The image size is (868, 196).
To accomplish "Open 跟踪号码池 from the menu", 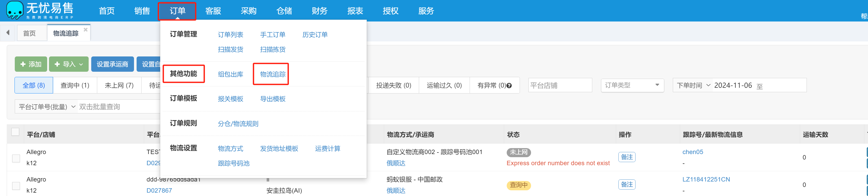I will tap(233, 163).
